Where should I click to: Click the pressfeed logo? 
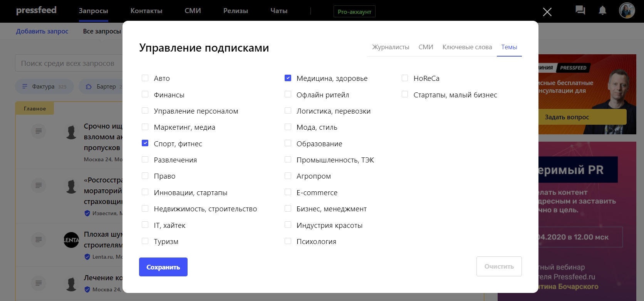pos(36,10)
